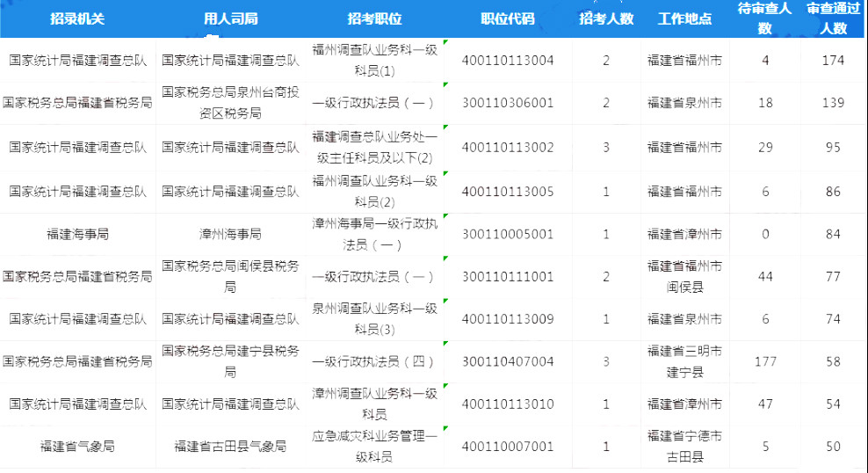Click the 招考职位 column header

pos(374,18)
